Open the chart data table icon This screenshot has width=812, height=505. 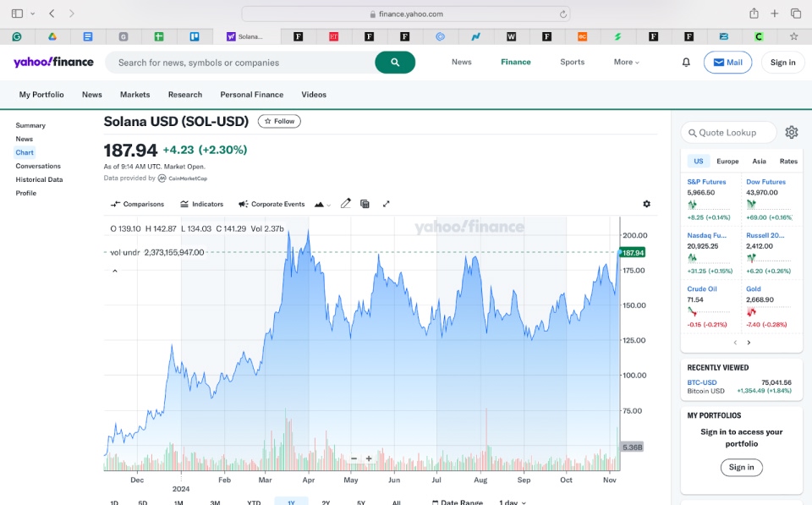365,204
